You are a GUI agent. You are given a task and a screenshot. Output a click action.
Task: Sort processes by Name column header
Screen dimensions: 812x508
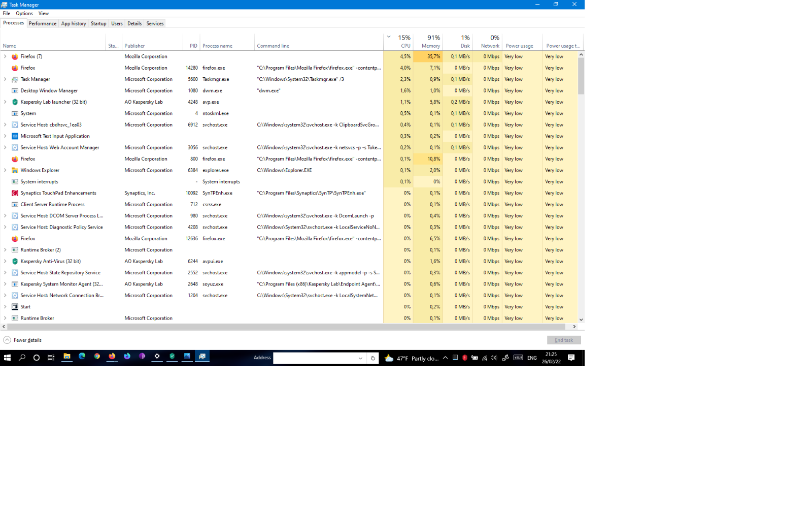point(53,42)
